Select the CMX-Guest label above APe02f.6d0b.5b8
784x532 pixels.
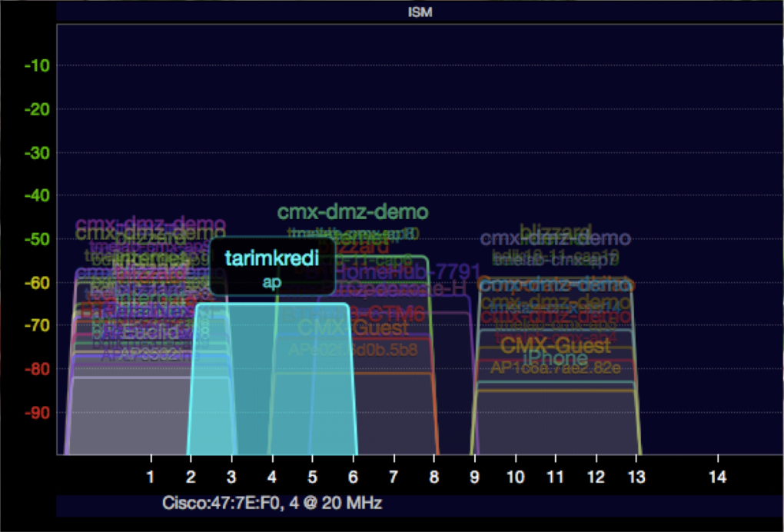pyautogui.click(x=353, y=328)
